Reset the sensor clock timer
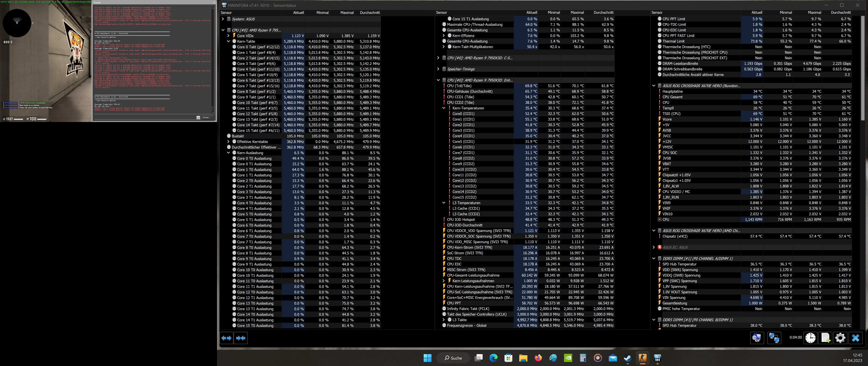This screenshot has height=366, width=868. 810,338
